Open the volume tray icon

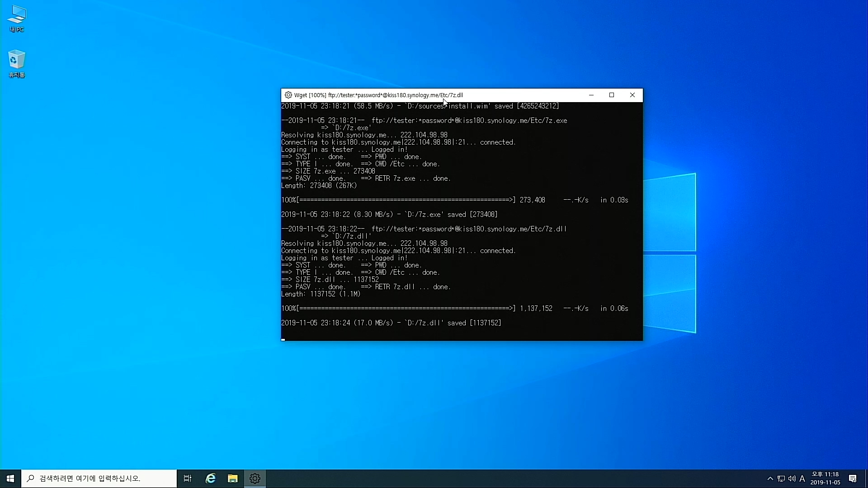coord(792,479)
